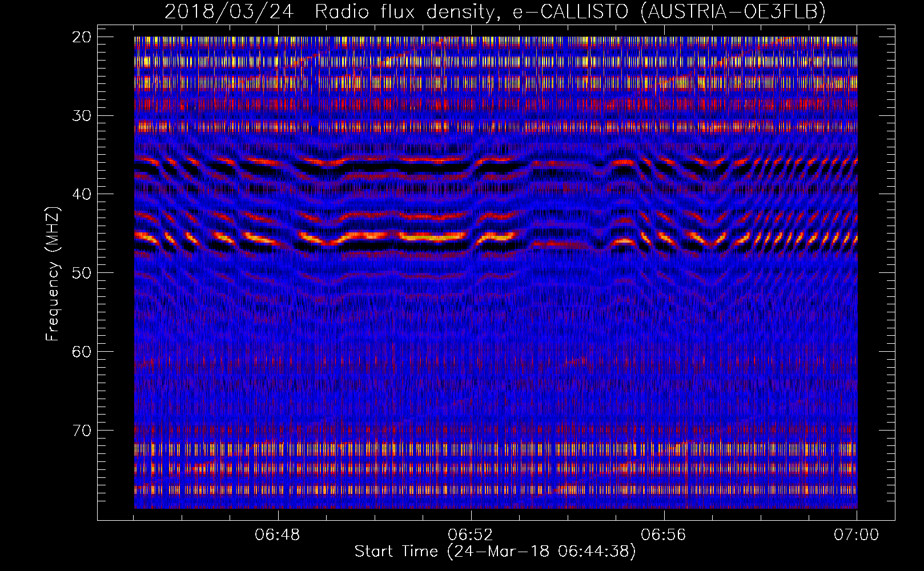This screenshot has width=924, height=571.
Task: Click the 20 MHz frequency tick label
Action: [x=82, y=37]
